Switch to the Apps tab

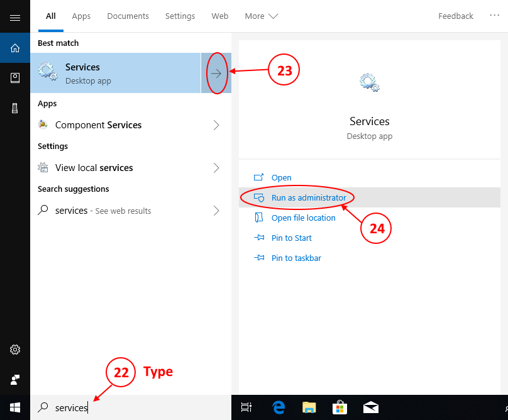(81, 16)
